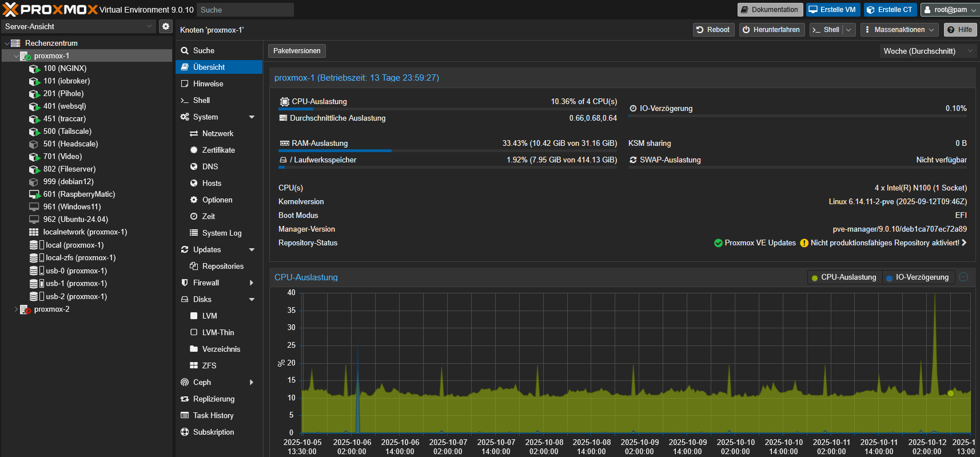Viewport: 980px width, 457px height.
Task: Click the local-zfs storage icon
Action: 34,258
